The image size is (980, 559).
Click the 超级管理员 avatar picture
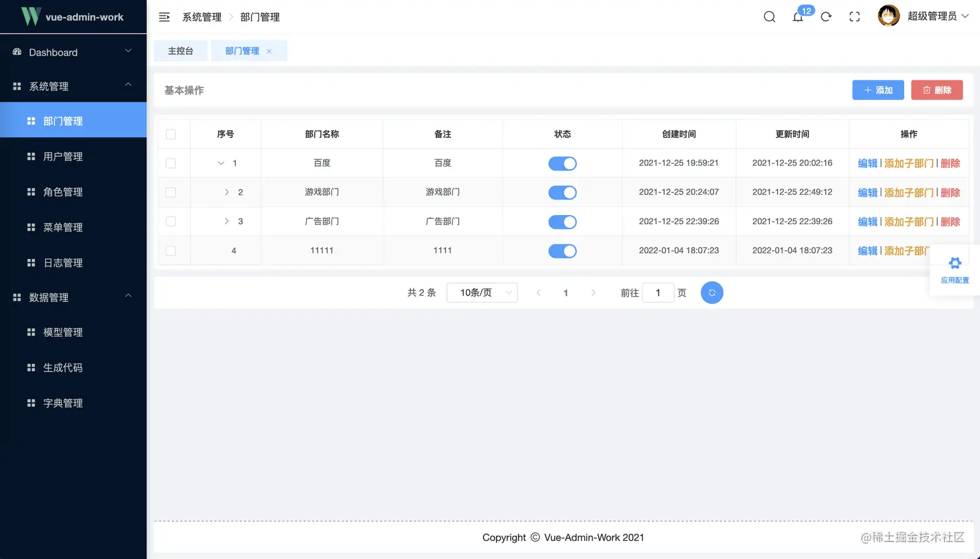(889, 16)
